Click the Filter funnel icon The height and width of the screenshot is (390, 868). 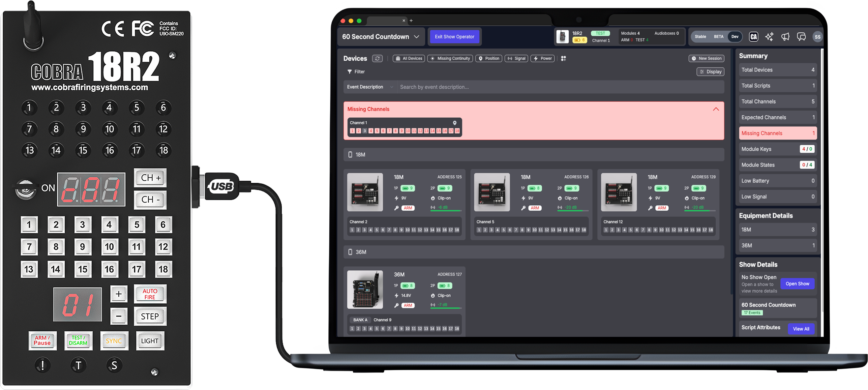click(349, 72)
